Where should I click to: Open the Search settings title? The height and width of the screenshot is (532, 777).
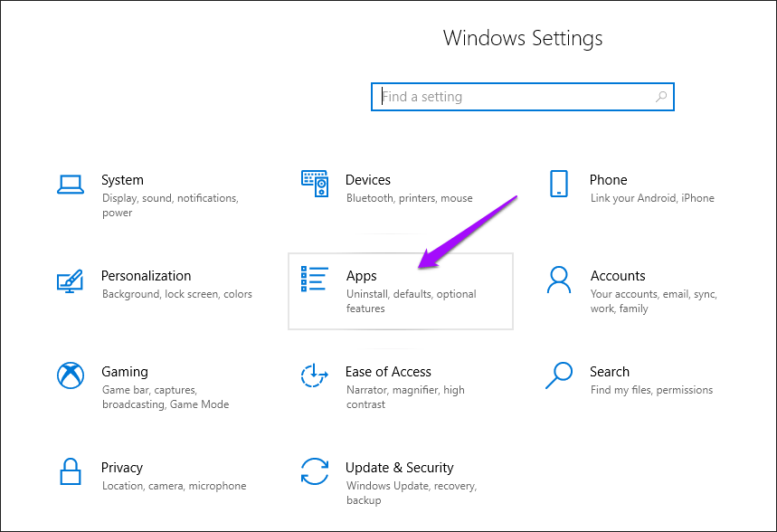(x=610, y=372)
